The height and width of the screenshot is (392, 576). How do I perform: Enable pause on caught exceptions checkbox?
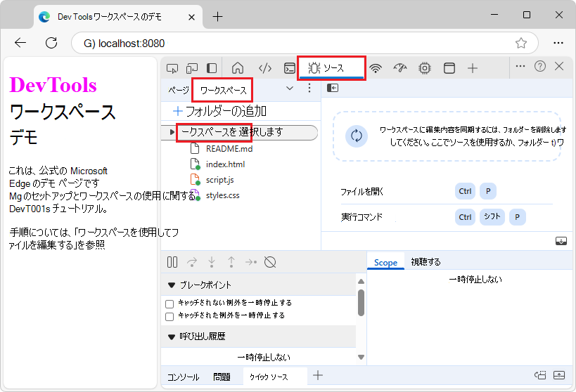point(169,317)
